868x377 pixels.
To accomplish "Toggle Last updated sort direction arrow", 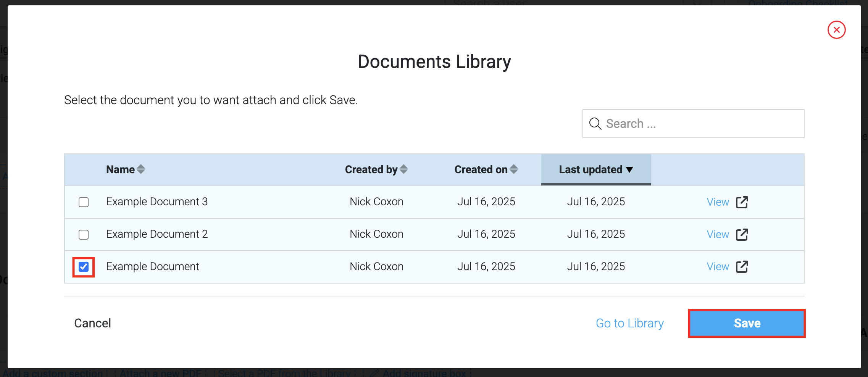I will pyautogui.click(x=629, y=169).
